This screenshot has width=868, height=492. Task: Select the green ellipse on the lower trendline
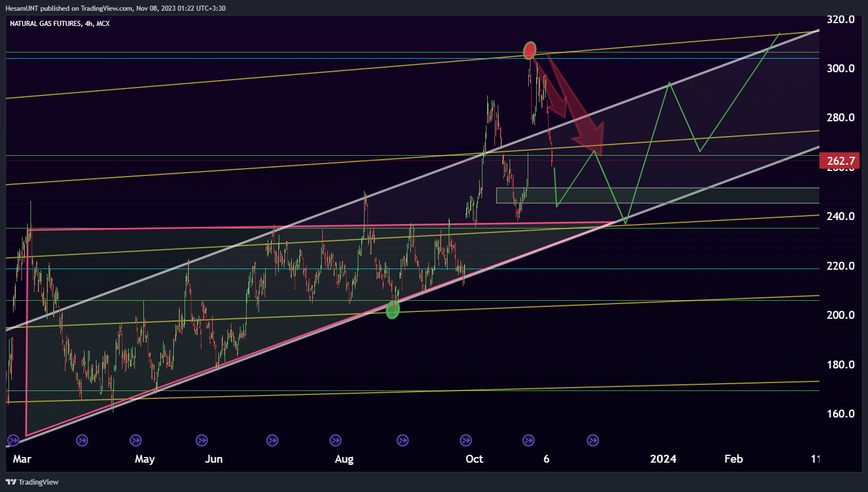point(393,309)
